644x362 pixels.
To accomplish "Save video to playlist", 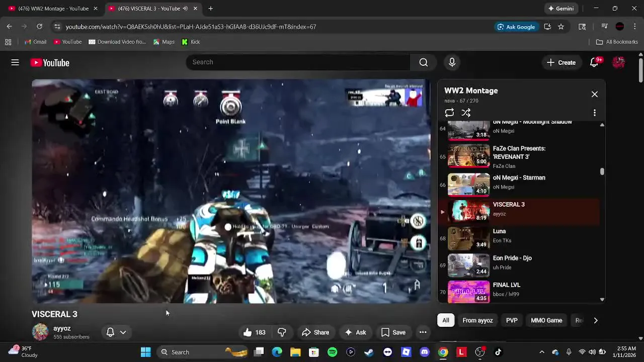I will [393, 332].
